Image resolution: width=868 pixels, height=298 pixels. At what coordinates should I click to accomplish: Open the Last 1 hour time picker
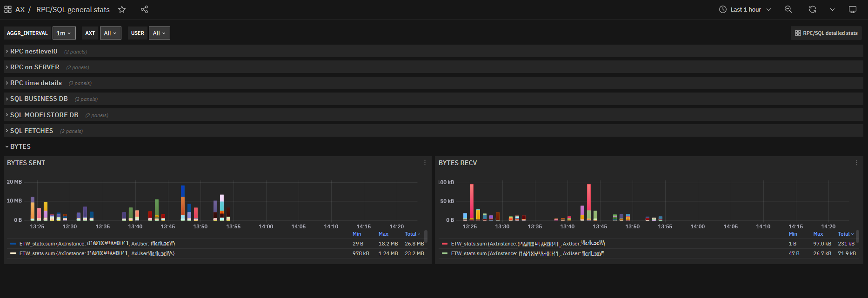coord(745,9)
